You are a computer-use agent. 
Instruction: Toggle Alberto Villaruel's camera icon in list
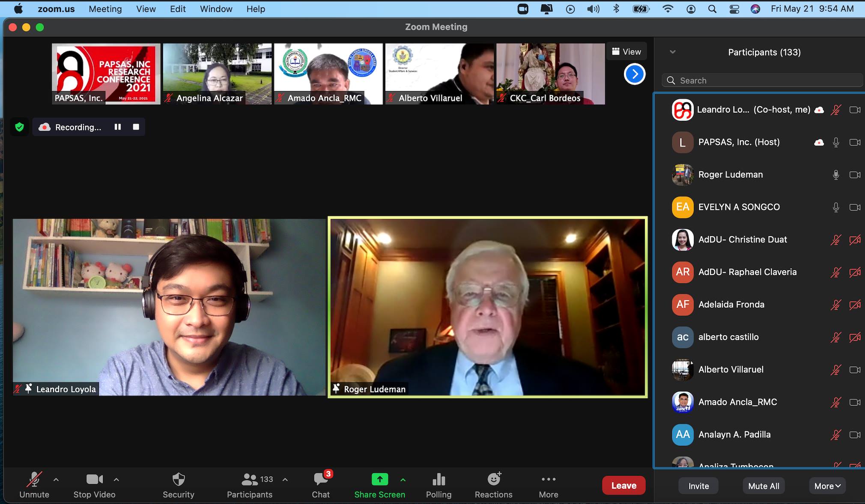pyautogui.click(x=855, y=370)
